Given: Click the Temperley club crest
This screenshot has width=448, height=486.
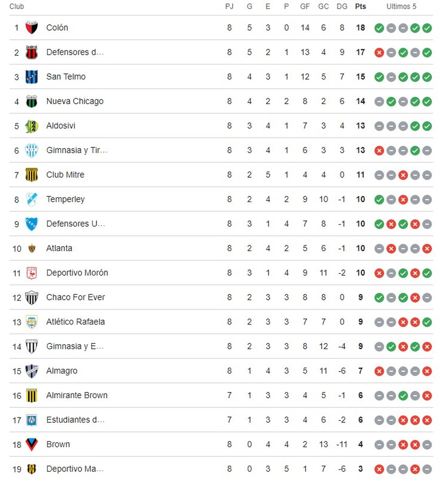Looking at the screenshot, I should 31,199.
